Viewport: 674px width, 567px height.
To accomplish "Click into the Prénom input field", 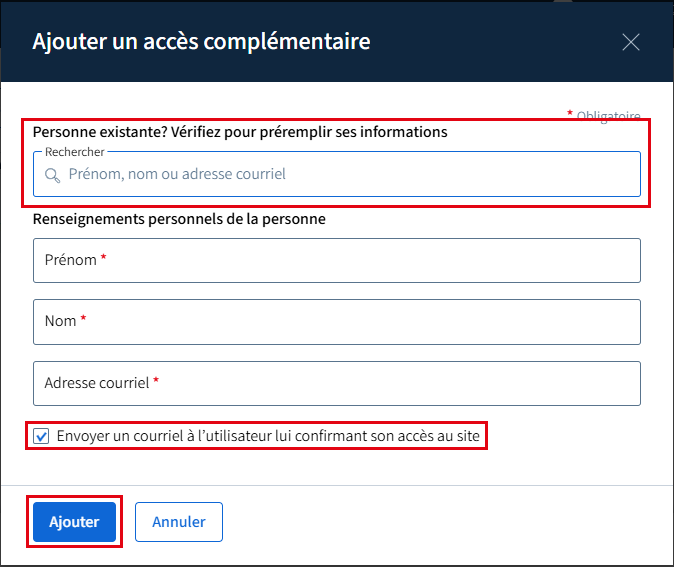I will (x=337, y=261).
